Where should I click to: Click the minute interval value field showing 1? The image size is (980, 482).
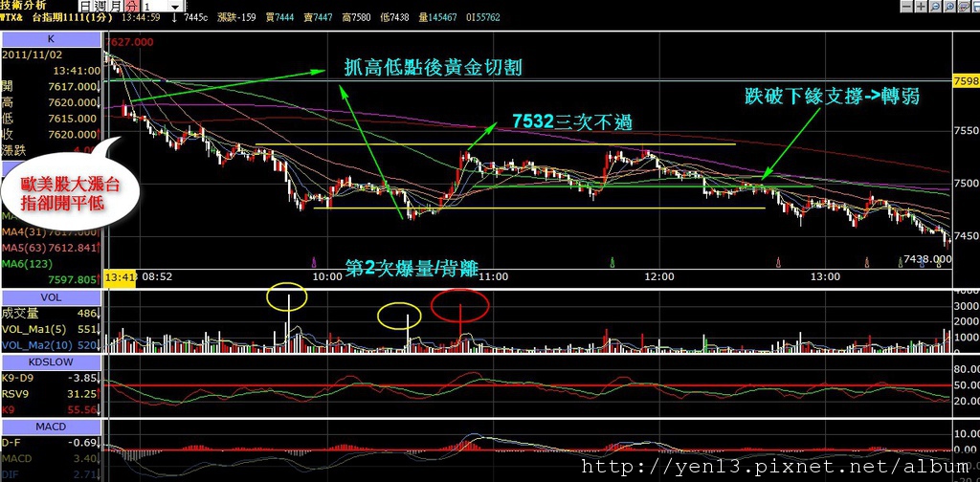(155, 7)
